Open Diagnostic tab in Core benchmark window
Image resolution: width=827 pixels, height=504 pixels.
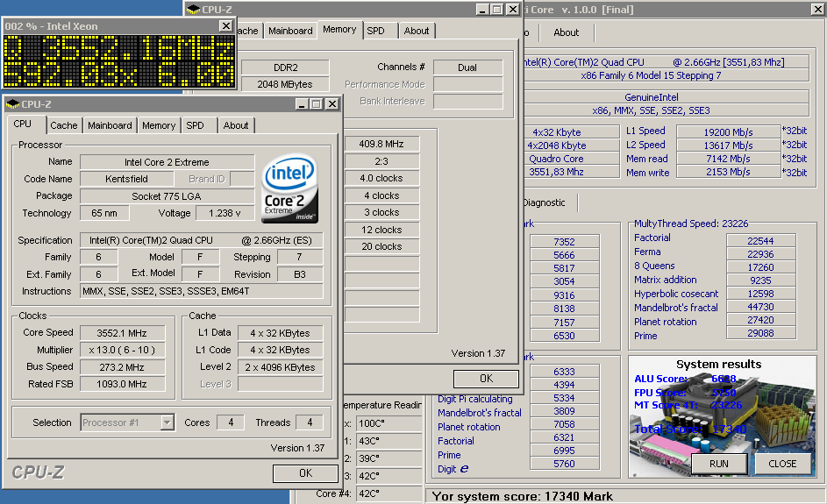[545, 202]
